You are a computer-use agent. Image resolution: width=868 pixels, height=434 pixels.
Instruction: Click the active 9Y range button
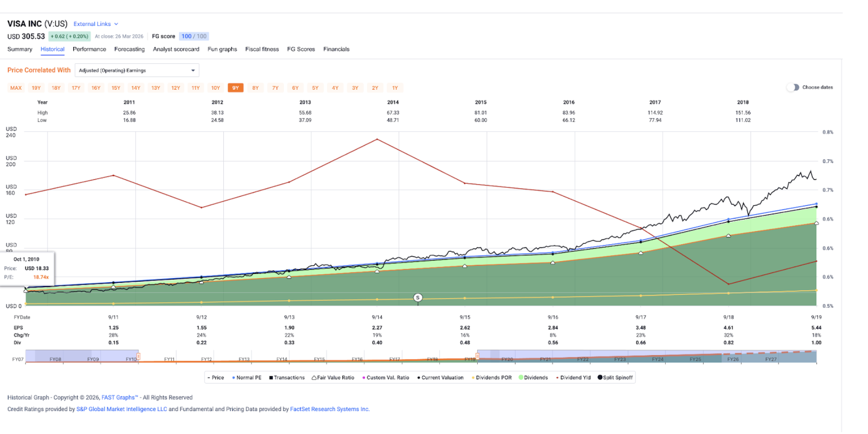(x=236, y=88)
